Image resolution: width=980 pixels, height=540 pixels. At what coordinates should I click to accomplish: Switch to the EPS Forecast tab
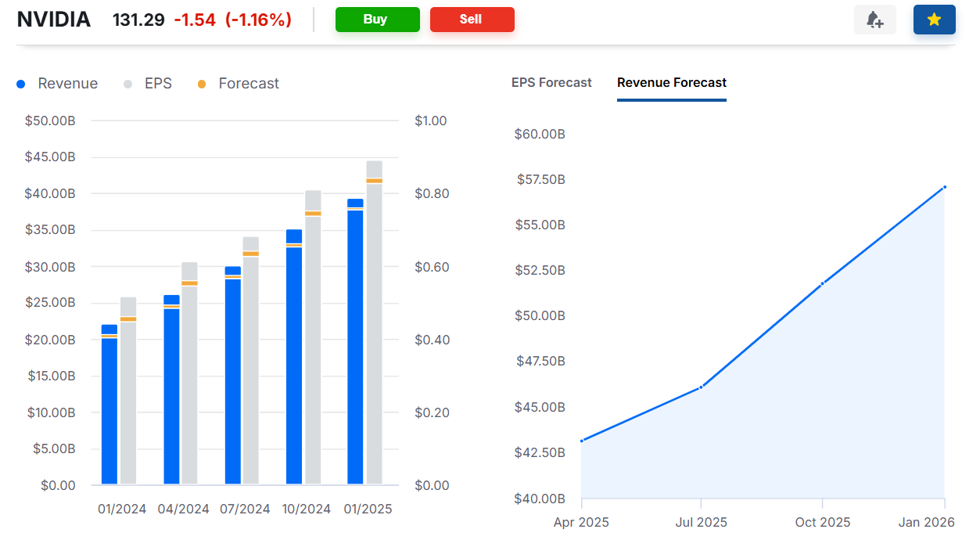(x=551, y=83)
